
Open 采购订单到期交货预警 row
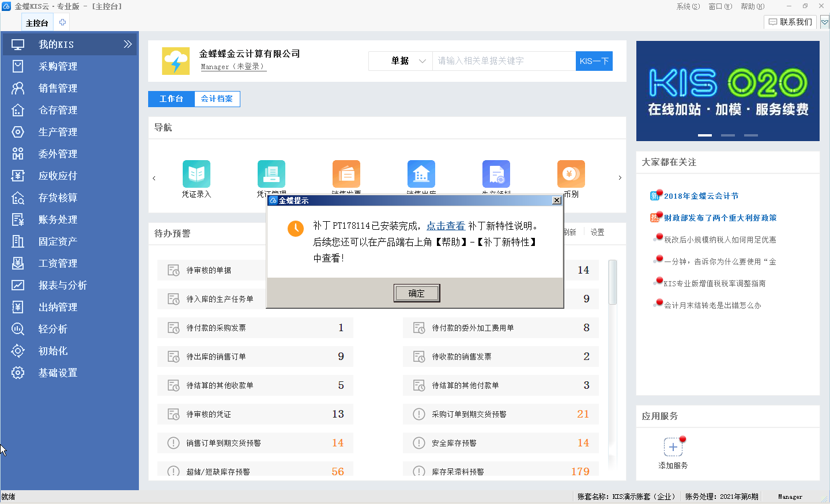[x=501, y=414]
